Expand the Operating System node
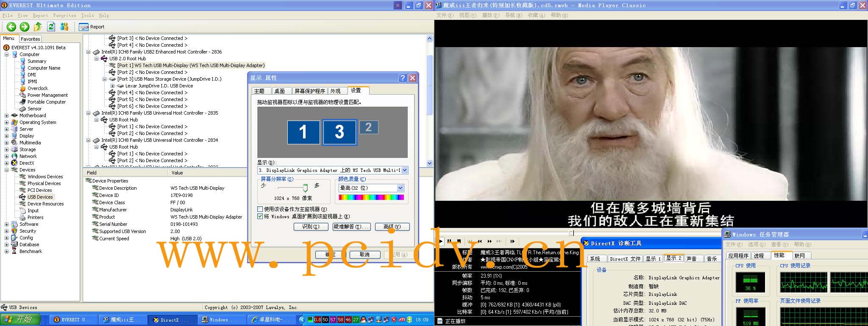 [7, 122]
